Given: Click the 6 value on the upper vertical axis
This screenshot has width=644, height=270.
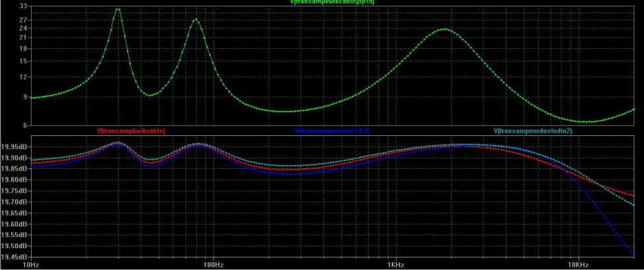Looking at the screenshot, I should pos(24,125).
